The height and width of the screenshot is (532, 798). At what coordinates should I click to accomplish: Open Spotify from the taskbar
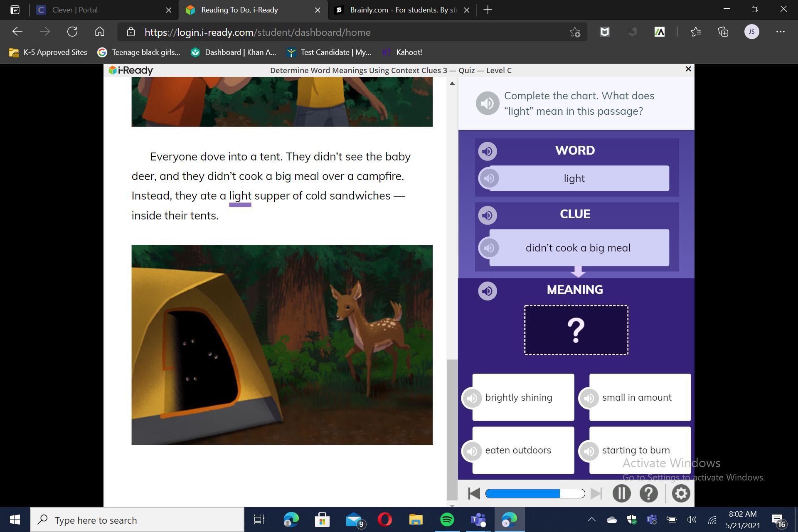[447, 520]
